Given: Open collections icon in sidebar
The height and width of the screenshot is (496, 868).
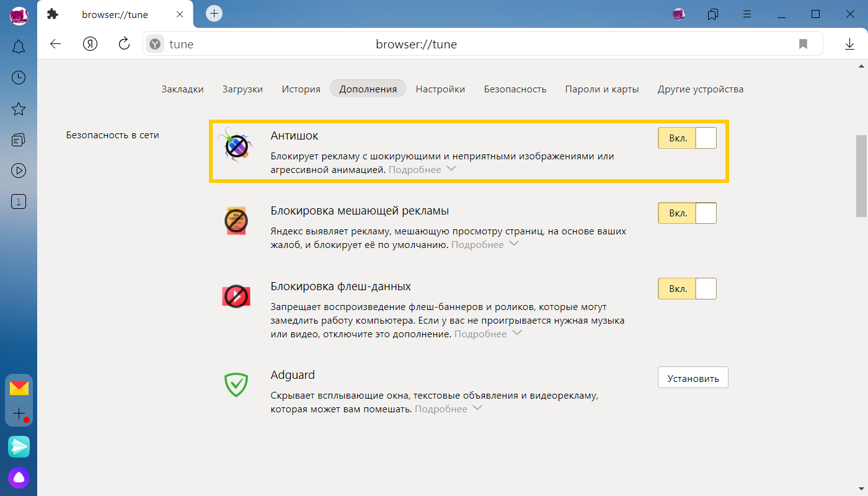Looking at the screenshot, I should click(x=19, y=140).
